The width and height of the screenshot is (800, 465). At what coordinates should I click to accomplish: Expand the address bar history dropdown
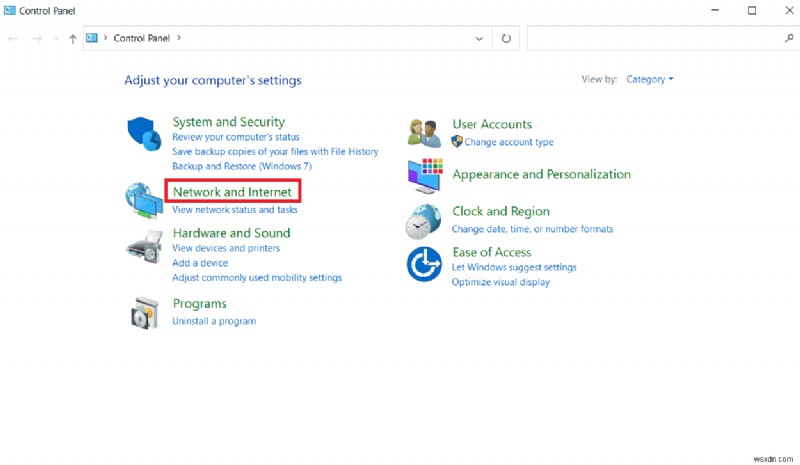(480, 38)
